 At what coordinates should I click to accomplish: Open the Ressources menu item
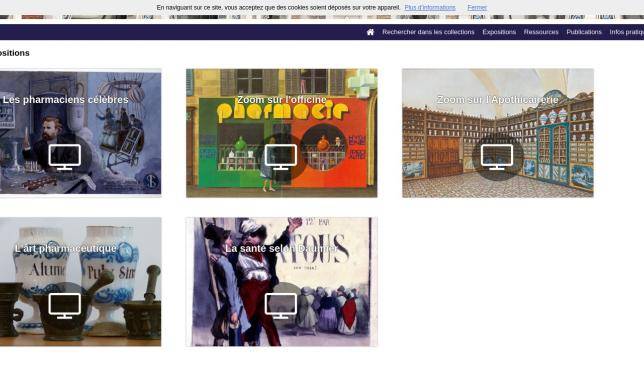pyautogui.click(x=541, y=32)
